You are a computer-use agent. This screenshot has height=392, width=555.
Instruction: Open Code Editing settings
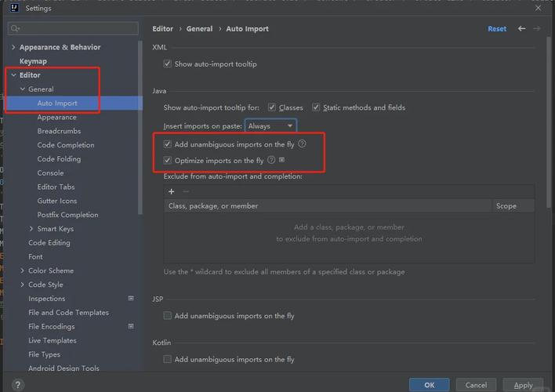click(49, 242)
